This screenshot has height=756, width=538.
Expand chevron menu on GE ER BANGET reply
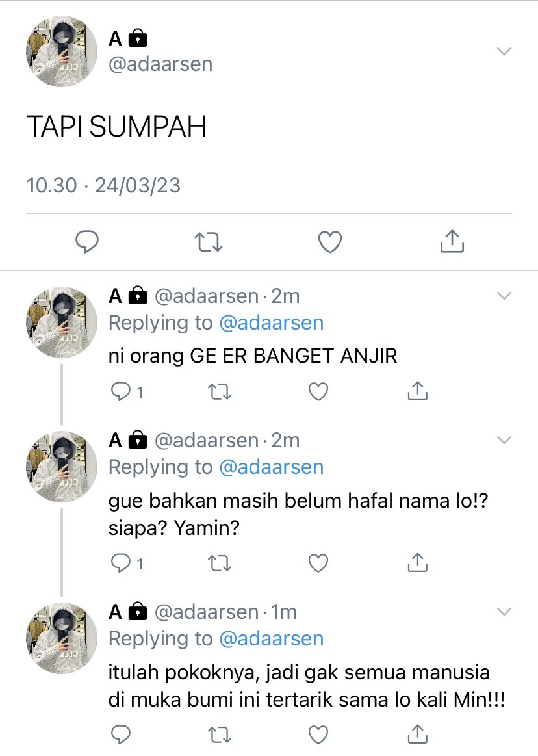click(504, 296)
